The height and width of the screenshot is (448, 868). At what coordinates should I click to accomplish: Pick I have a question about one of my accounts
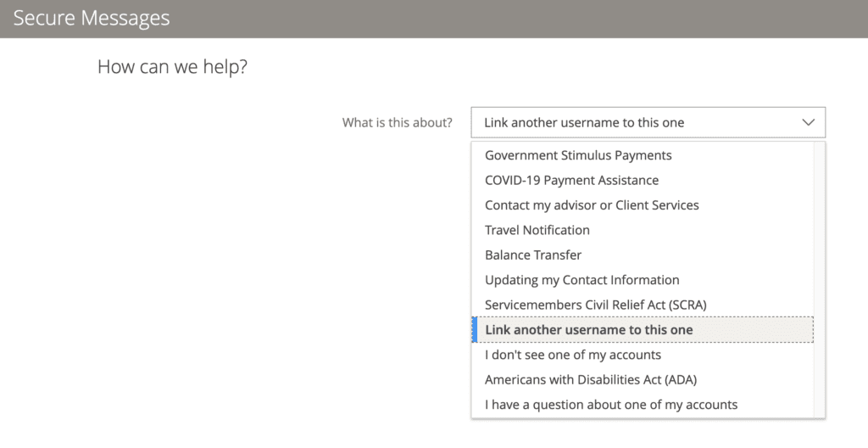tap(610, 405)
